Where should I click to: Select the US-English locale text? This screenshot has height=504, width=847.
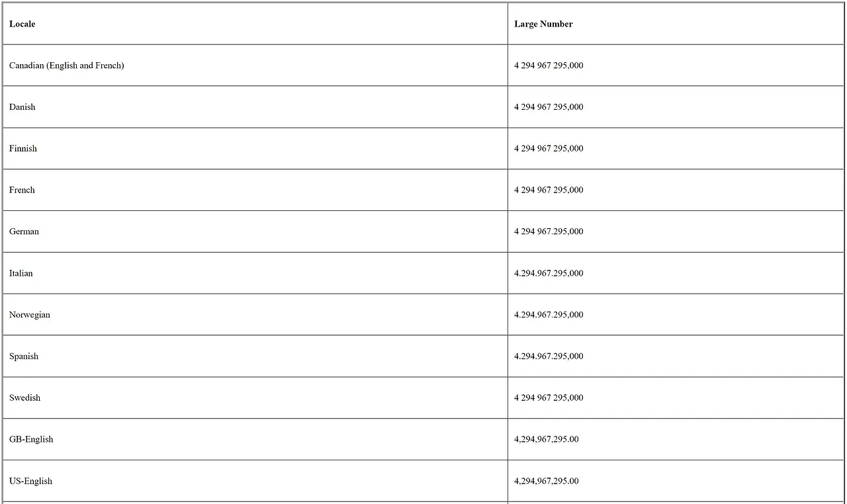click(x=30, y=481)
